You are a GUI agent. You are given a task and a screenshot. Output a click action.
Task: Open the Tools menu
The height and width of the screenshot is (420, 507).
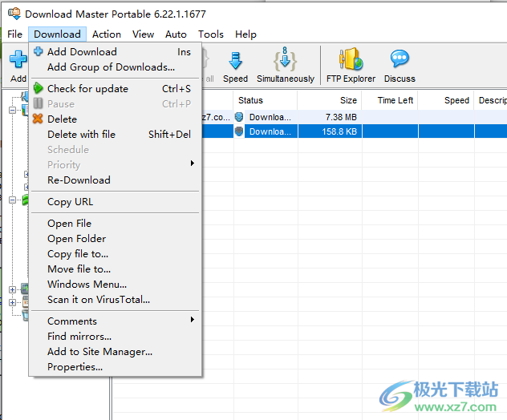pyautogui.click(x=211, y=34)
